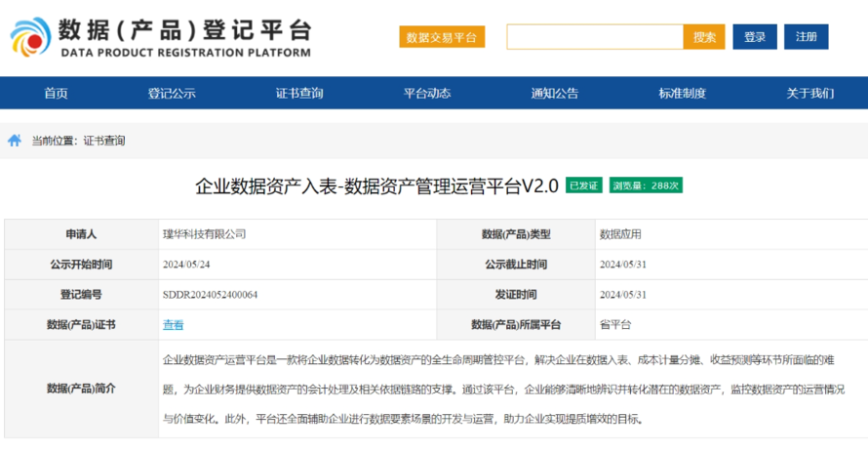Click the 数据应用 type value
Viewport: 868px width, 452px height.
[x=620, y=234]
